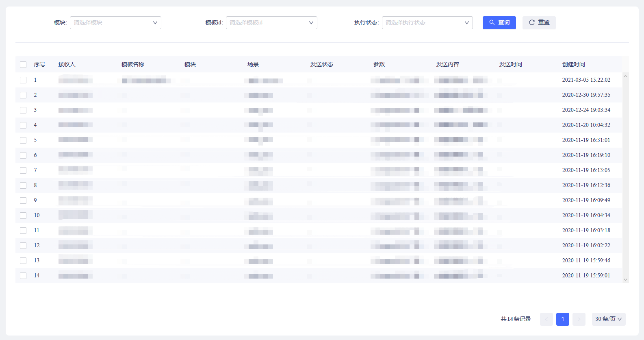Check the checkbox for row 9
This screenshot has height=340, width=644.
coord(23,201)
